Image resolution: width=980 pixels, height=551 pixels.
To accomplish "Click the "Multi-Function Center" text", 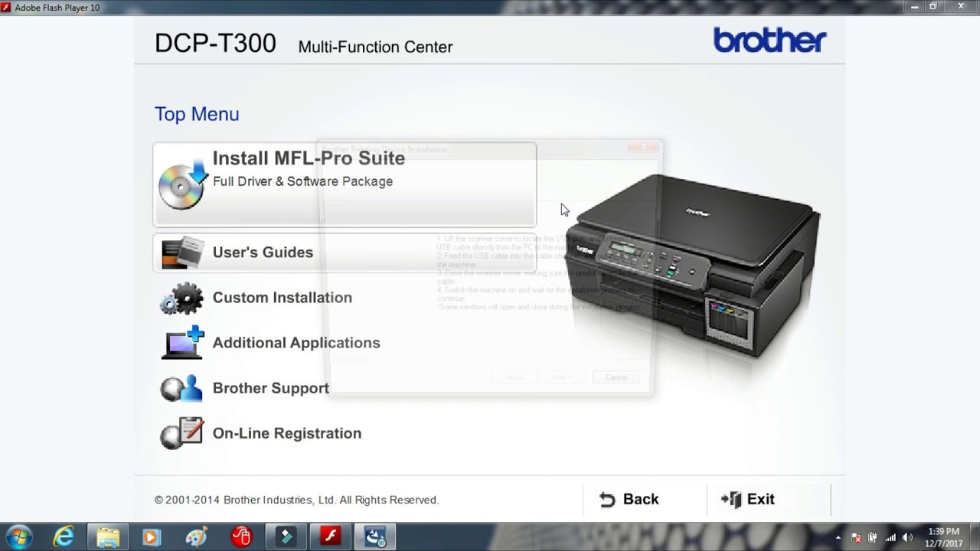I will [x=375, y=47].
